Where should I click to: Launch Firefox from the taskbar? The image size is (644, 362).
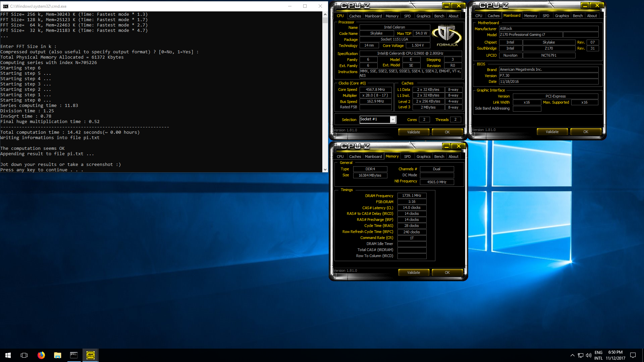[41, 355]
